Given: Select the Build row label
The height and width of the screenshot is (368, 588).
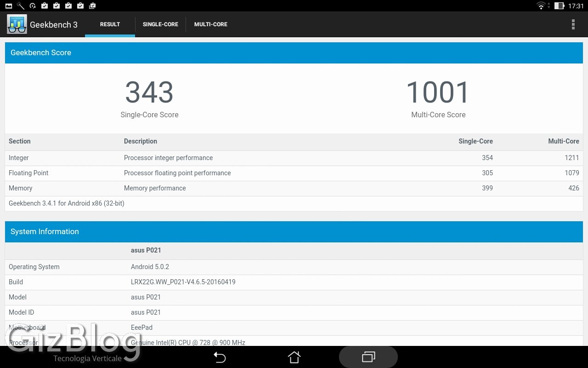Looking at the screenshot, I should (x=16, y=282).
